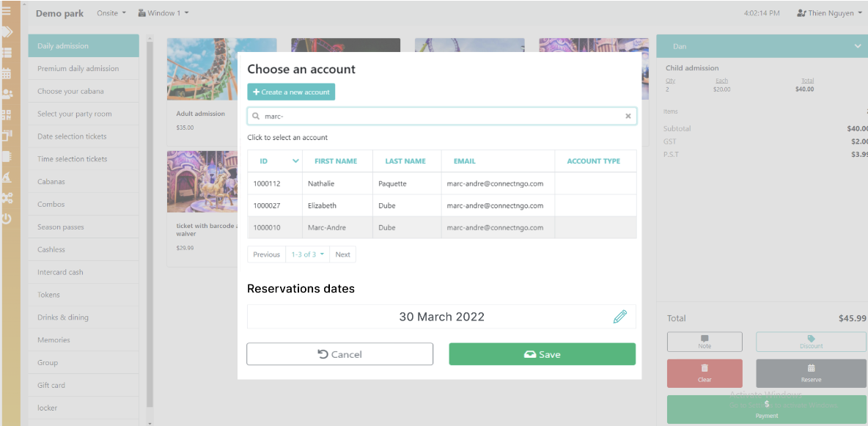This screenshot has height=426, width=868.
Task: Click Create a new account
Action: point(291,92)
